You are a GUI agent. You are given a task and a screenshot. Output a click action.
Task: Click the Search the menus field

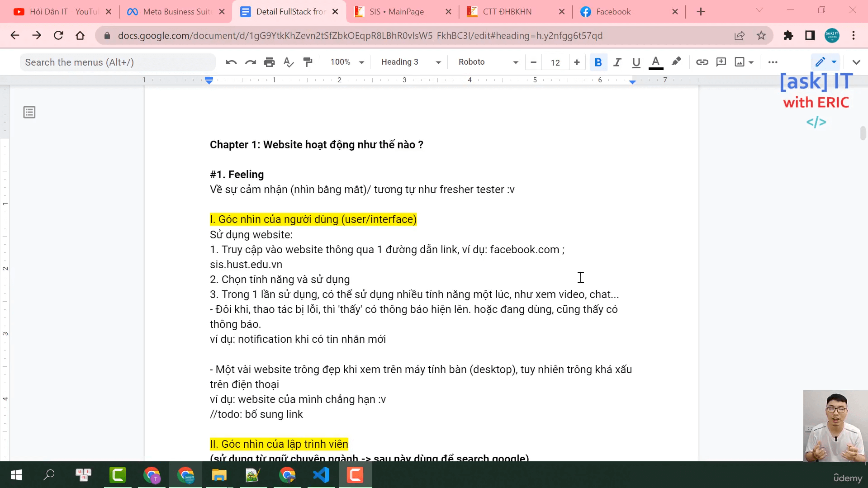[x=118, y=62]
